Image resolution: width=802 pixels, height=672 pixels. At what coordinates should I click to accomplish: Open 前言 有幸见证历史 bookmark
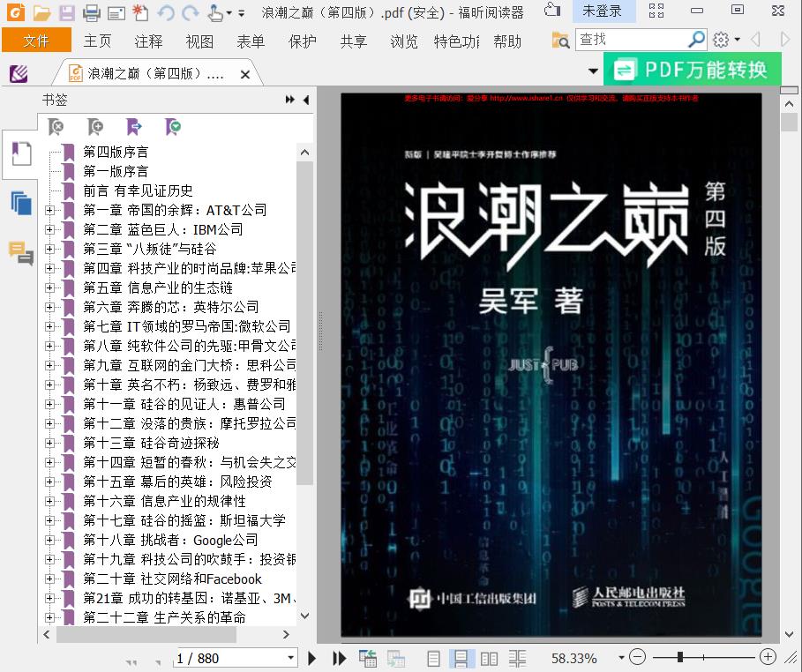[139, 190]
